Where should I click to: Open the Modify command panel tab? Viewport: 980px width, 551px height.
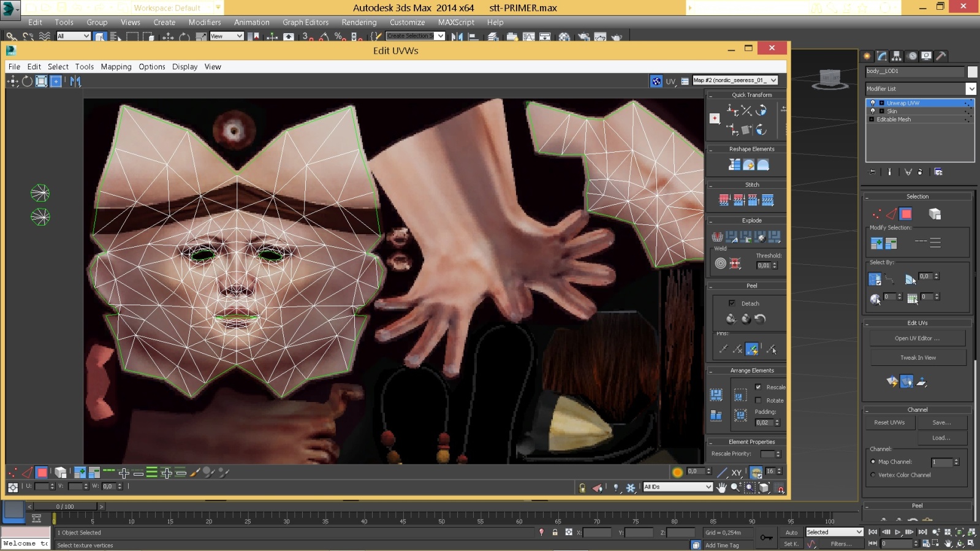point(882,56)
